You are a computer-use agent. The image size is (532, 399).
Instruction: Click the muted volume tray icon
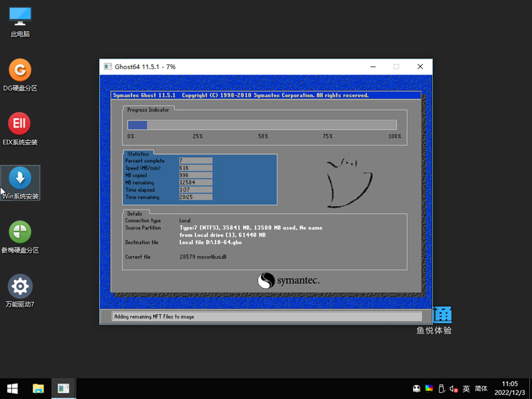(454, 389)
